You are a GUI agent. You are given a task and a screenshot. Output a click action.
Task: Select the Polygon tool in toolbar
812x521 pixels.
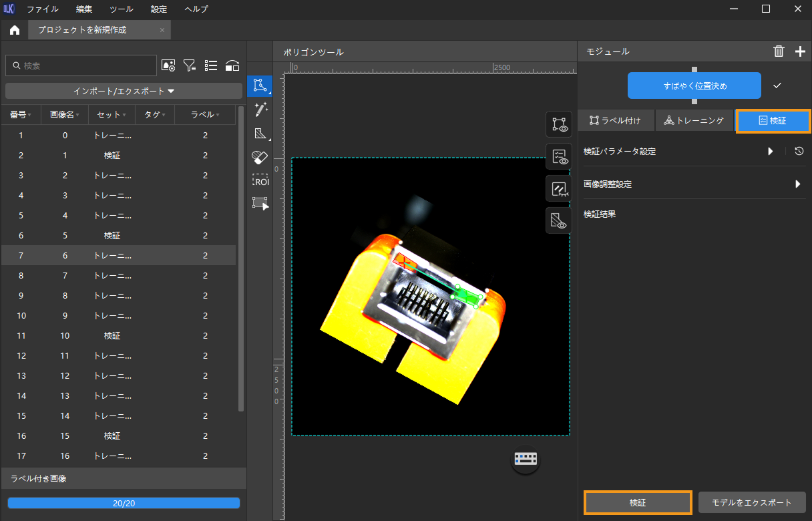[x=260, y=85]
